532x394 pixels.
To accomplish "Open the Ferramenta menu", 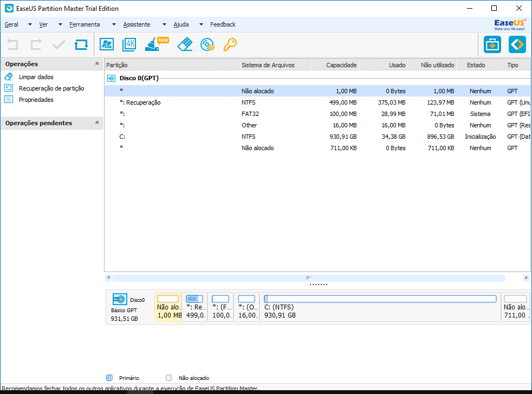I will click(85, 24).
